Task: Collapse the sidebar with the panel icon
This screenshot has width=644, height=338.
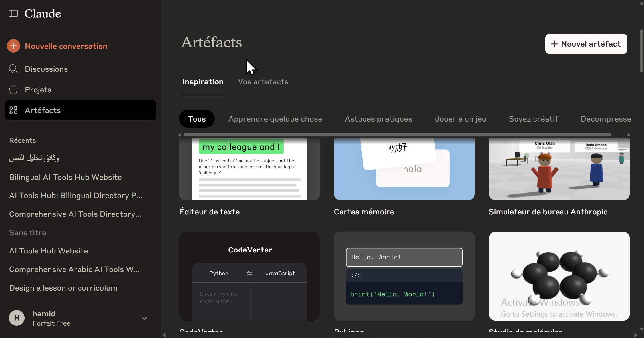Action: coord(13,13)
